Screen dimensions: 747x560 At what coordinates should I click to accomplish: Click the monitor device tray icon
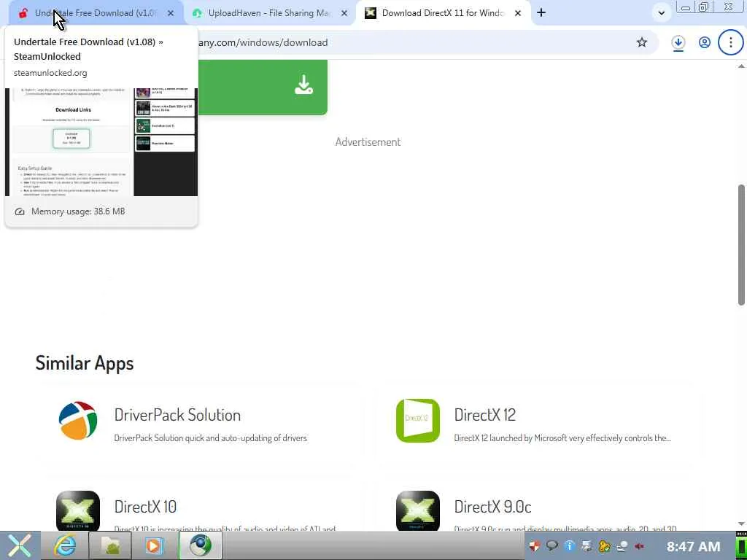coord(587,545)
